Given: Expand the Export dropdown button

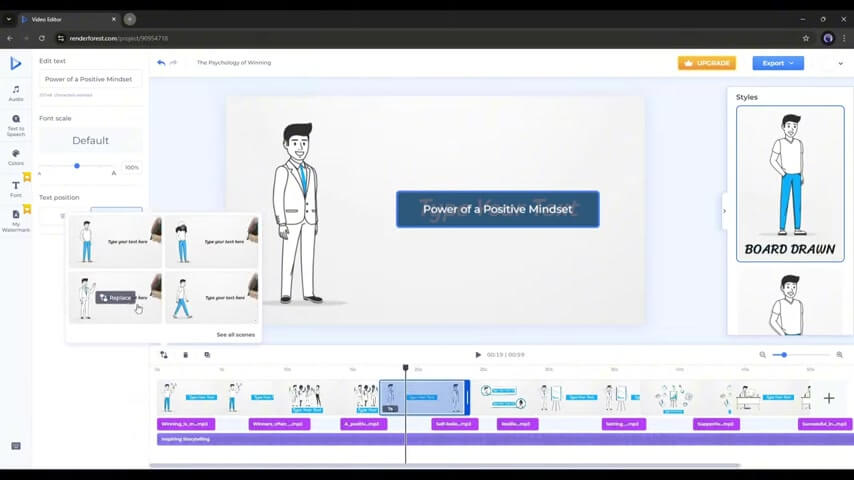Looking at the screenshot, I should point(777,63).
